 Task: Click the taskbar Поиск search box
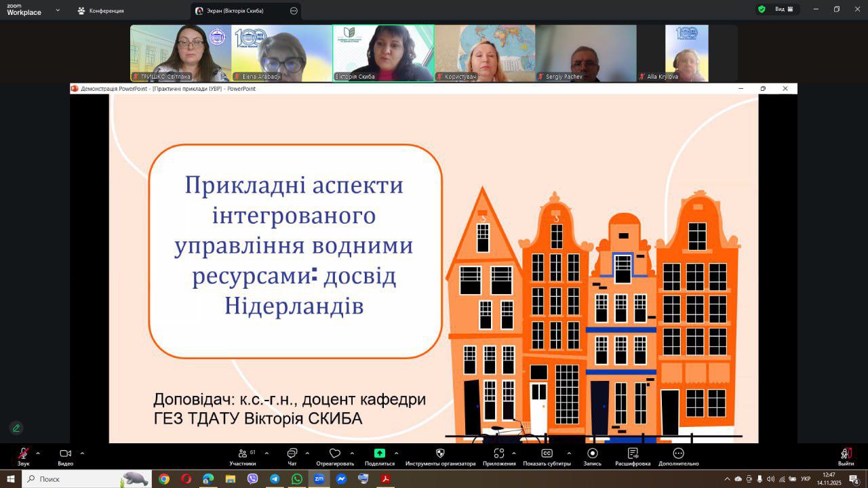[x=86, y=479]
